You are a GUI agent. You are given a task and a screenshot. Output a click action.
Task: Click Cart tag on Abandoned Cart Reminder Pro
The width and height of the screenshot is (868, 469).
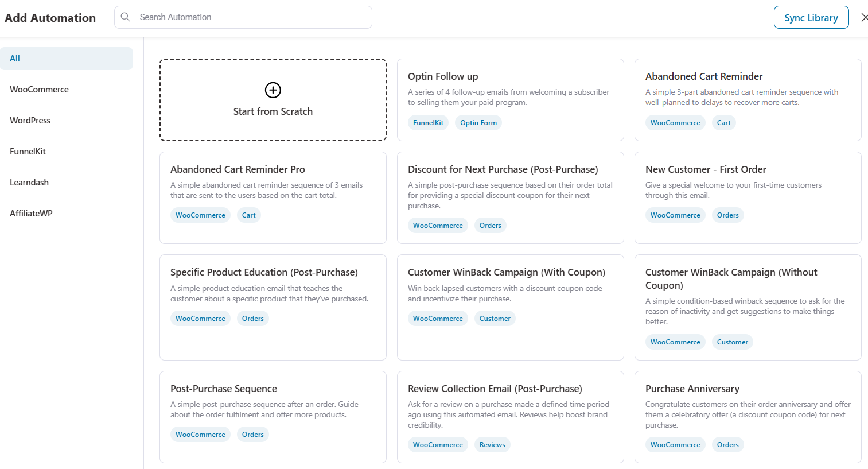pyautogui.click(x=249, y=215)
